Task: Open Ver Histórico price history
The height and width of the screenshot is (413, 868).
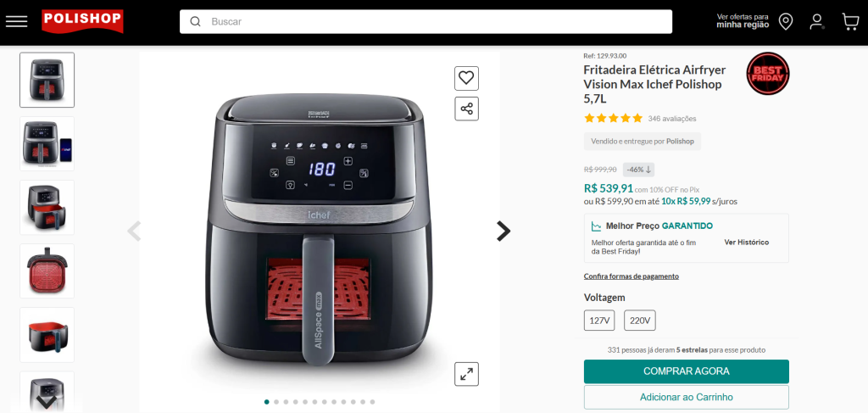Action: click(x=746, y=243)
